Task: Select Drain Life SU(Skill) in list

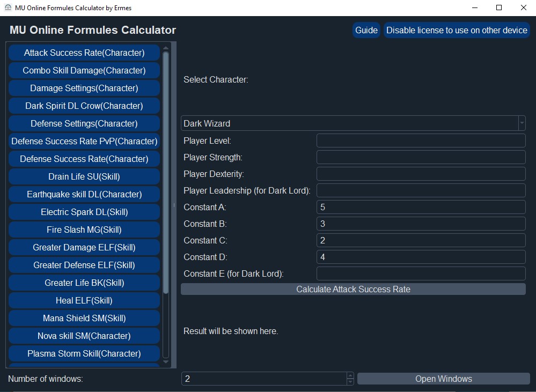Action: 84,176
